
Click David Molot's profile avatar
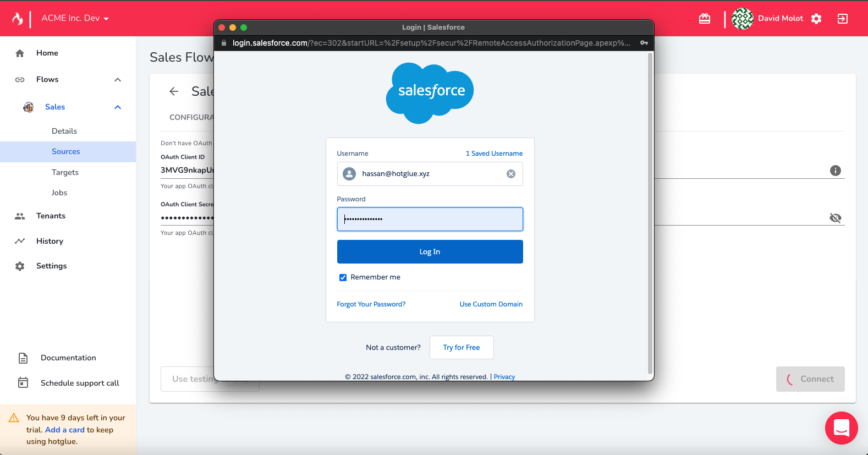[x=743, y=19]
